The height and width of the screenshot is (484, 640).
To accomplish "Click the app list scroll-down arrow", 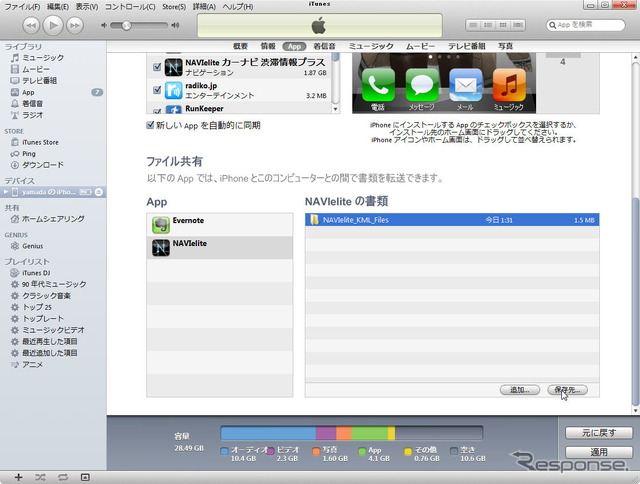I will [336, 109].
